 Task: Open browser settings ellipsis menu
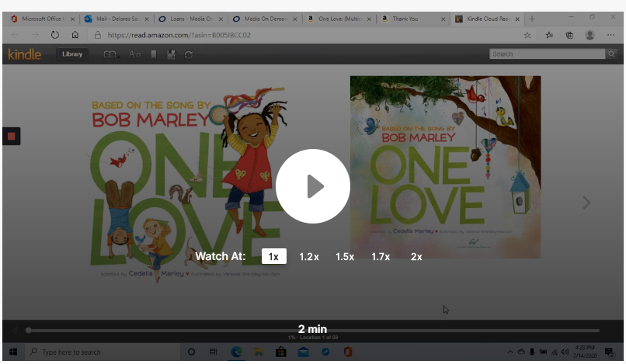click(610, 35)
